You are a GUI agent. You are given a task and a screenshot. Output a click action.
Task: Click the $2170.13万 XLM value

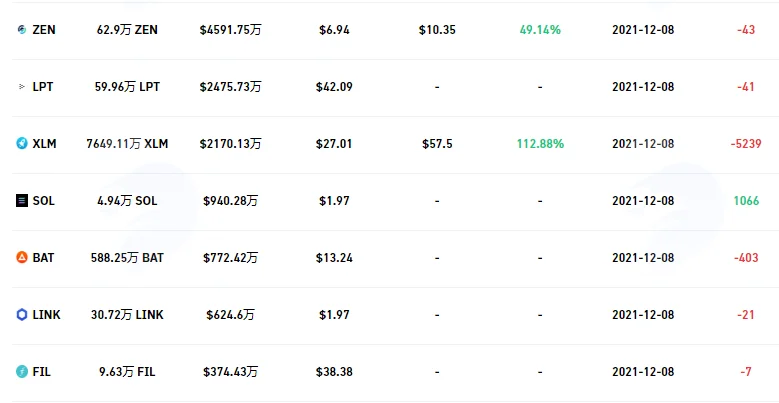pyautogui.click(x=231, y=144)
